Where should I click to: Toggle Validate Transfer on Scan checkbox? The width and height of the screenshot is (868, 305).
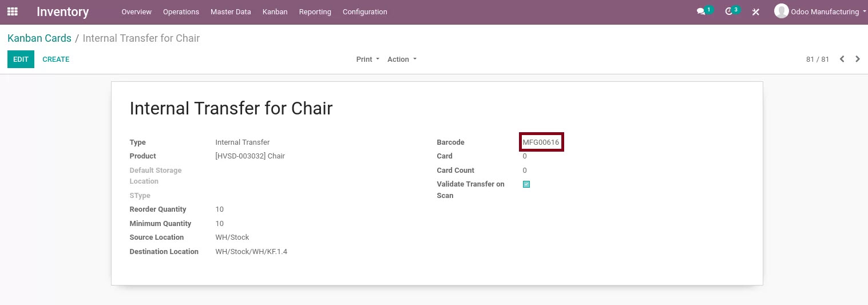click(526, 184)
